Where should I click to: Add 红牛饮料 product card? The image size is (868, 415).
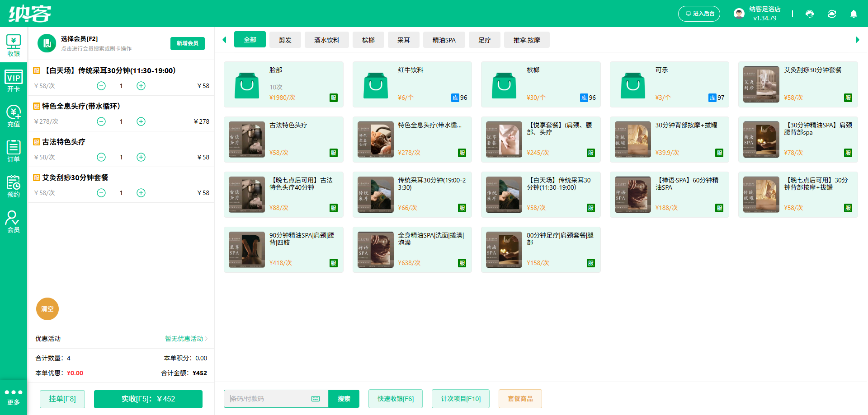[x=412, y=84]
